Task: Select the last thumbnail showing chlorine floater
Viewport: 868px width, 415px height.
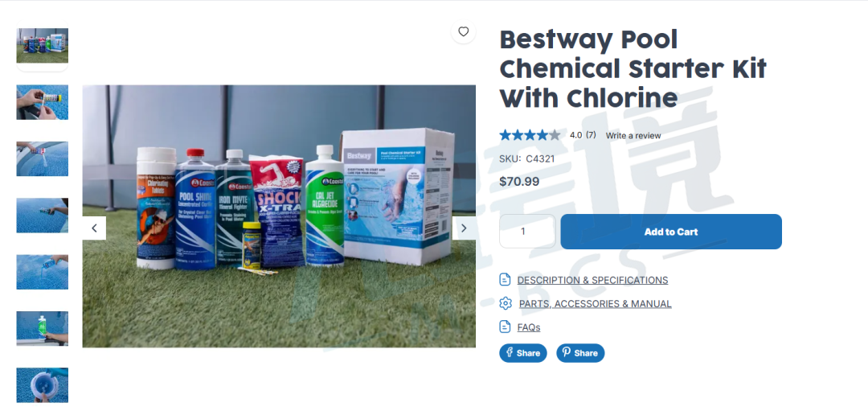Action: click(x=42, y=384)
